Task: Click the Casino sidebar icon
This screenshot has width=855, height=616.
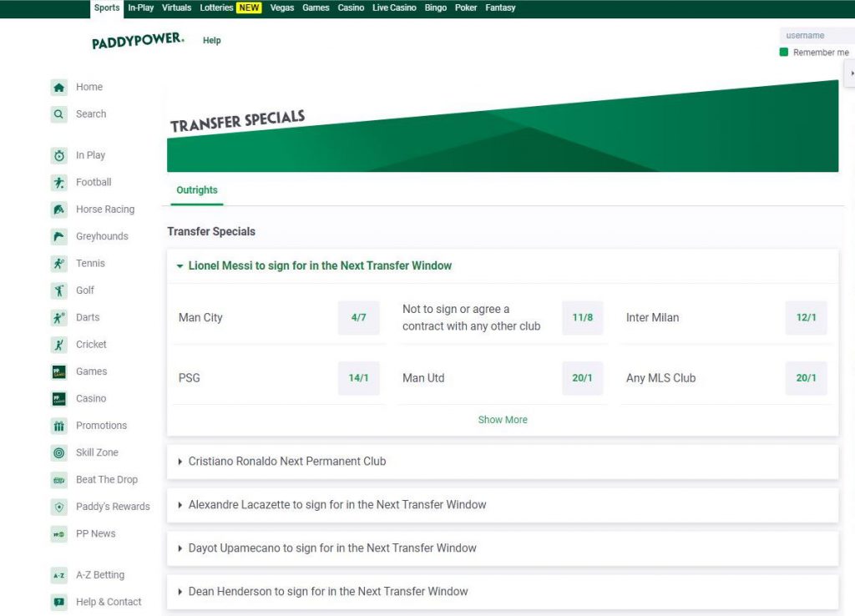Action: (59, 398)
